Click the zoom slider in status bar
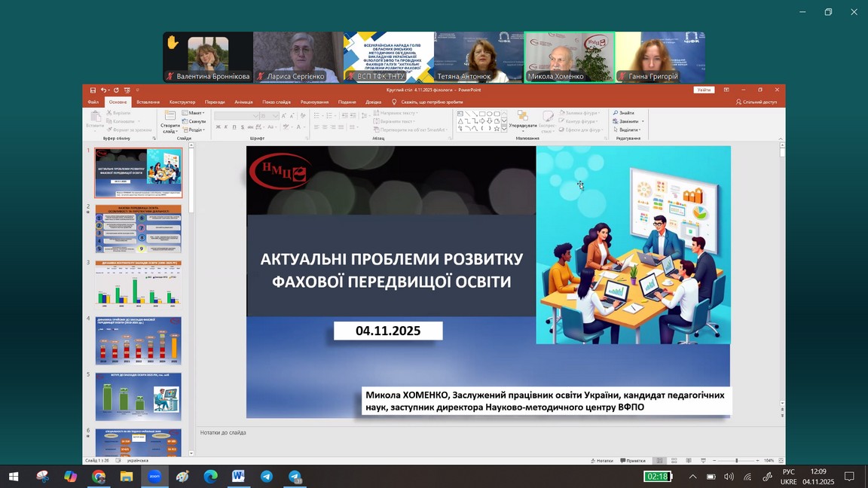This screenshot has width=868, height=488. (x=736, y=460)
